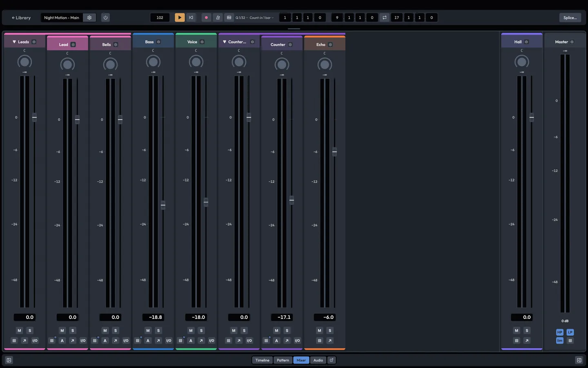
Task: Click the metronome icon in the transport bar
Action: 218,18
